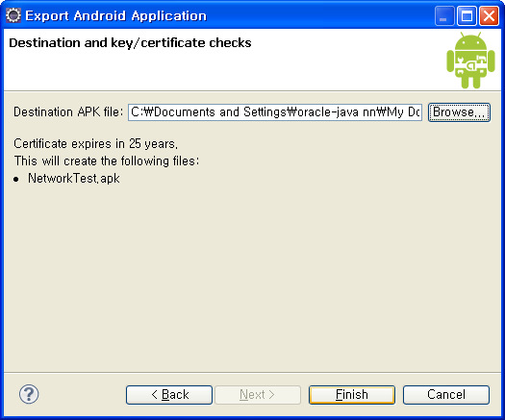Cancel the export dialog
The height and width of the screenshot is (420, 505).
446,395
